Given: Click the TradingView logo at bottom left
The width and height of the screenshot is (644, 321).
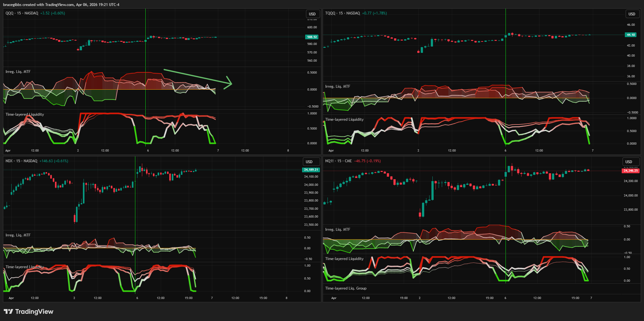Looking at the screenshot, I should click(28, 312).
